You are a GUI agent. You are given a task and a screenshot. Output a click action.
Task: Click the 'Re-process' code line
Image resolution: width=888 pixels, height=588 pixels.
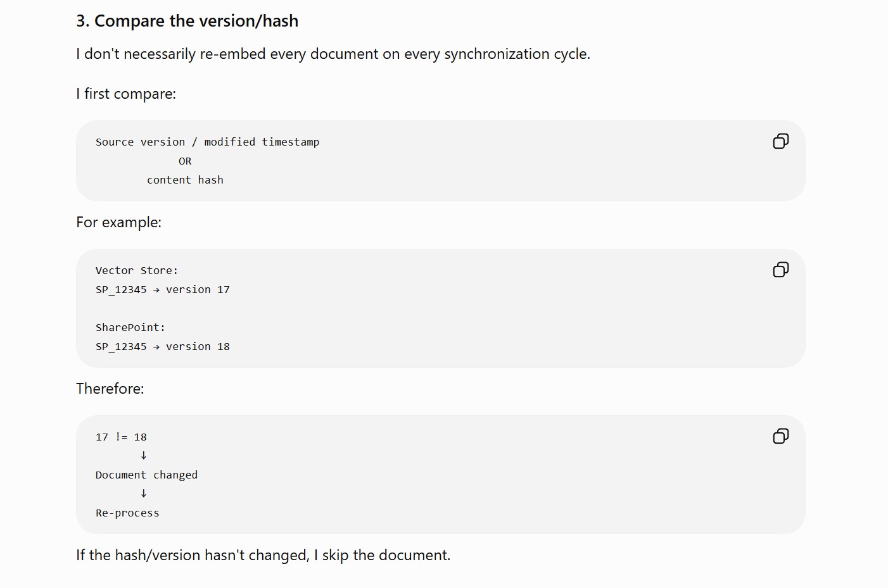[x=127, y=513]
